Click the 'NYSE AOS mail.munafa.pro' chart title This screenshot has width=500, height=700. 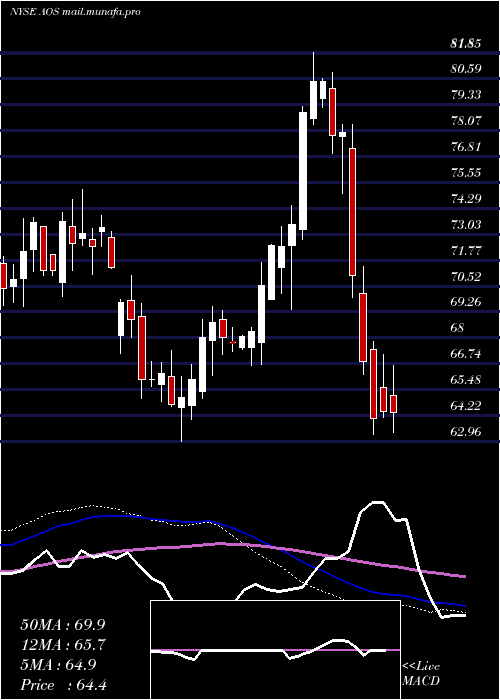coord(75,12)
